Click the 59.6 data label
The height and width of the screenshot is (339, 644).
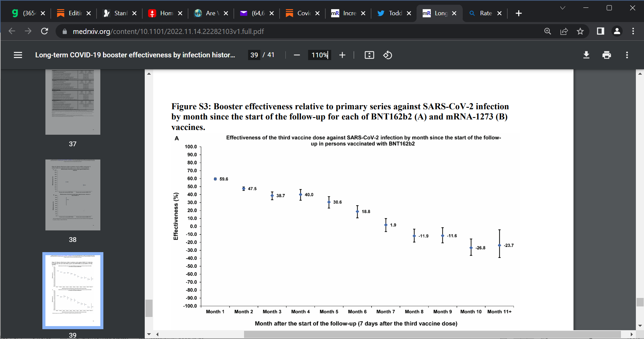(224, 179)
